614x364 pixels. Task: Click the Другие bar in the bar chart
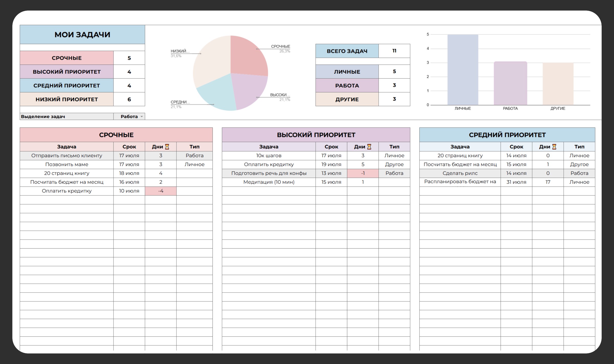[x=558, y=84]
